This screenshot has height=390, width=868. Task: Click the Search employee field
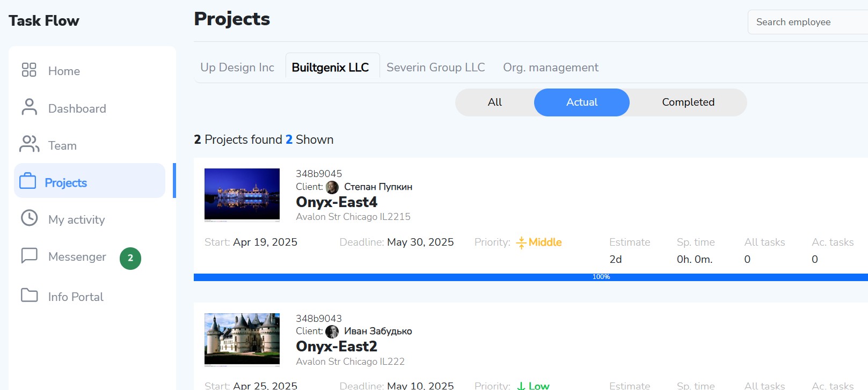click(808, 22)
